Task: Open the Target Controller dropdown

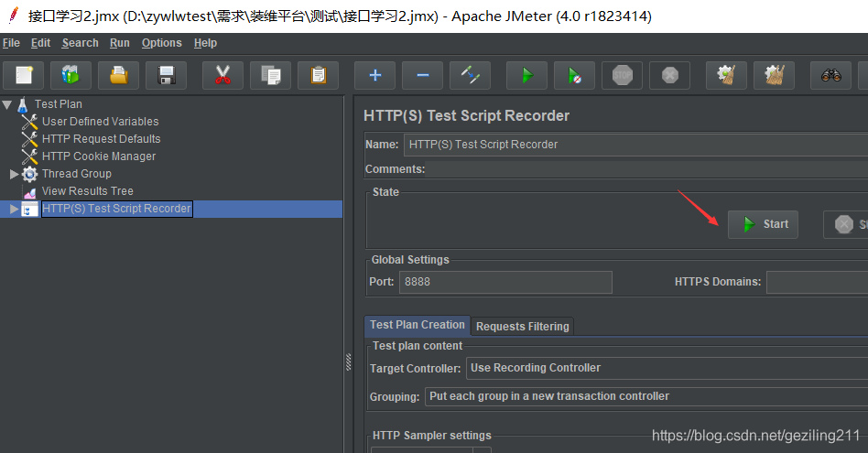Action: 667,368
